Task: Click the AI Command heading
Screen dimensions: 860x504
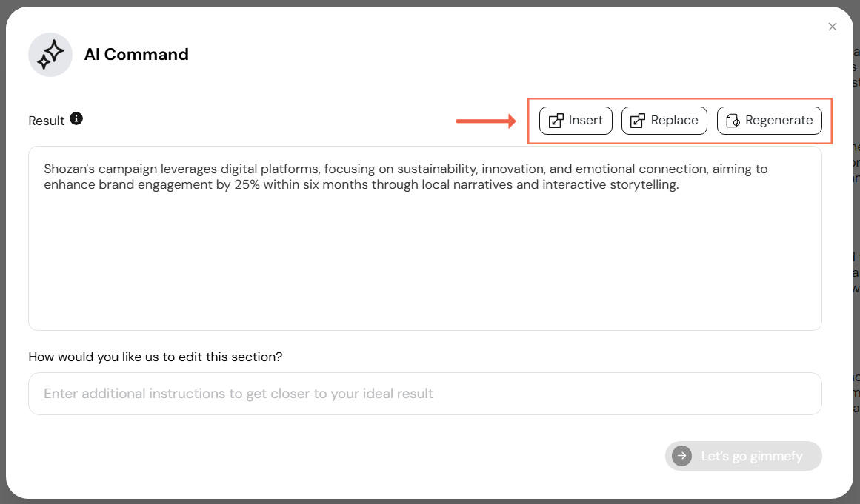Action: (x=136, y=55)
